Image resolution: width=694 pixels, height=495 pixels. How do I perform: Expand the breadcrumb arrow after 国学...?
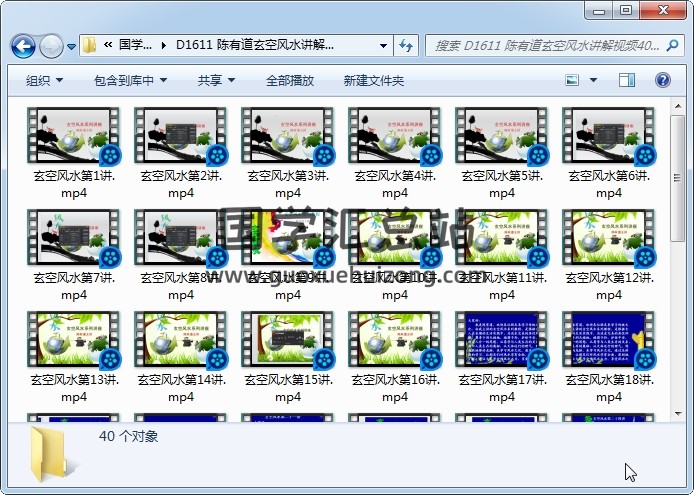[x=164, y=45]
